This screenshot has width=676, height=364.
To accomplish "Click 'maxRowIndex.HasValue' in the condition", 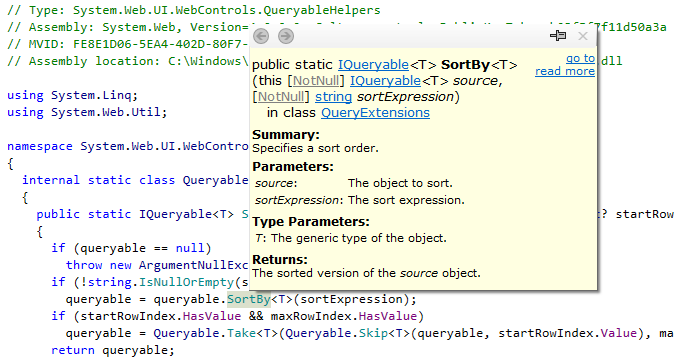I will coord(344,316).
